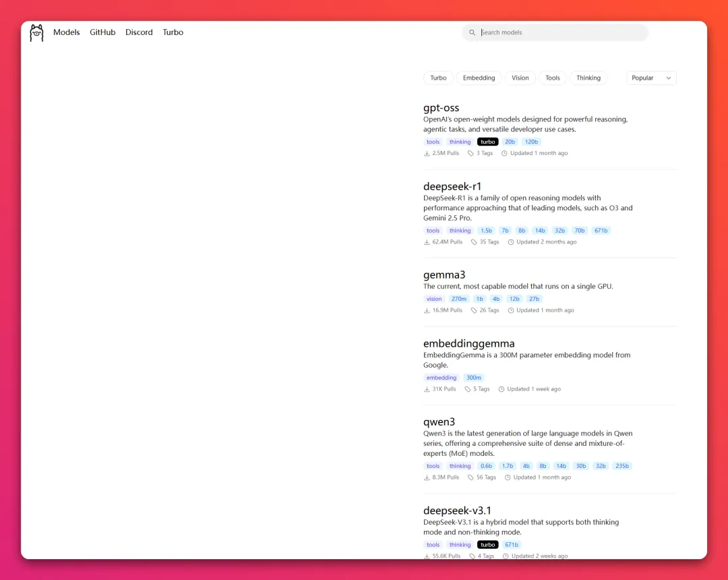Go to Turbo in the top navigation

pos(173,32)
